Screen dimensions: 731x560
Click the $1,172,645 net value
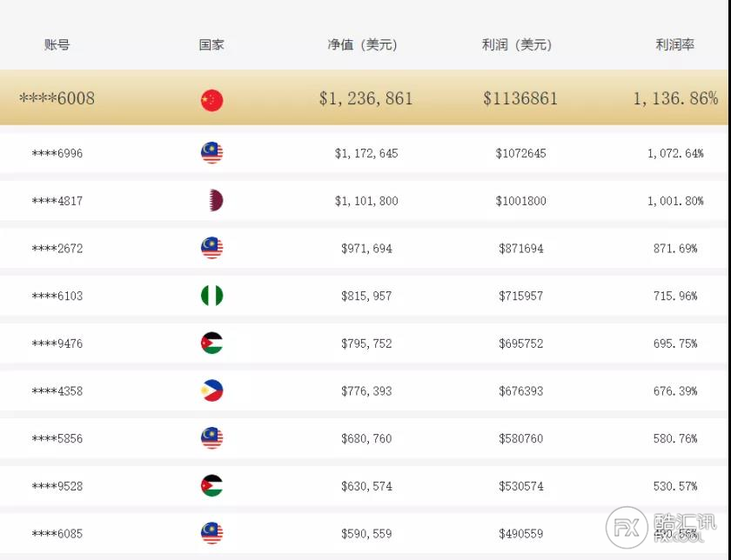[366, 153]
